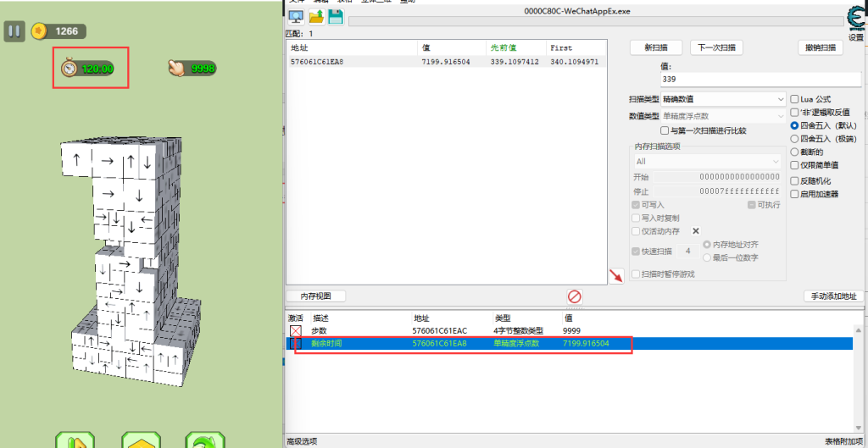The height and width of the screenshot is (448, 868).
Task: Toggle the 写入时复制 checkbox
Action: [636, 218]
